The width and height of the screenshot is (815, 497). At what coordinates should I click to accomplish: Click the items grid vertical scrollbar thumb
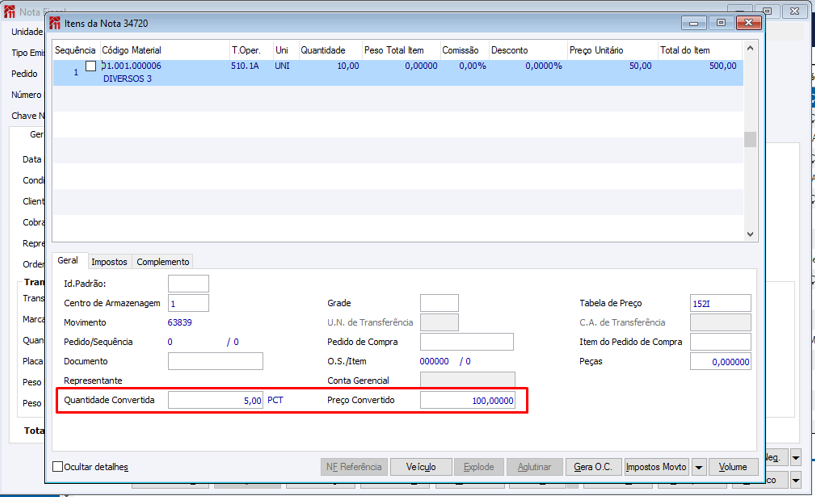point(750,139)
